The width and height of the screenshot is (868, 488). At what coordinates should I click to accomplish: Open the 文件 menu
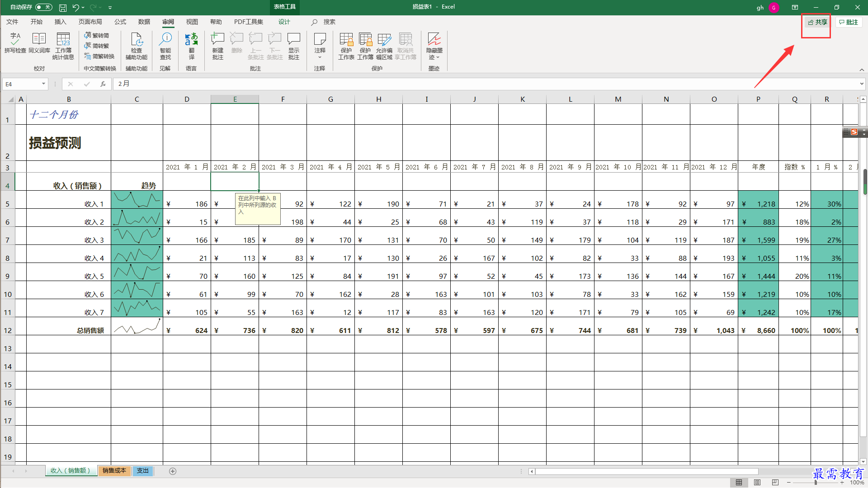(x=12, y=22)
